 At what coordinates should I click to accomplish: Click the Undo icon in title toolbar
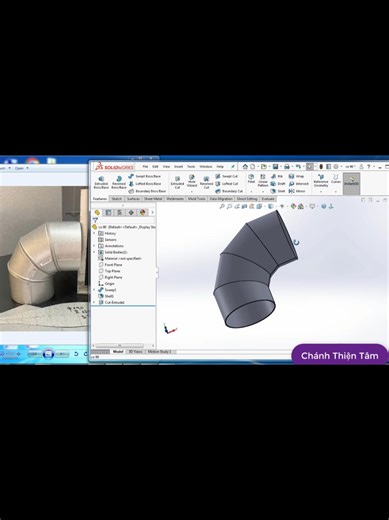pos(298,166)
